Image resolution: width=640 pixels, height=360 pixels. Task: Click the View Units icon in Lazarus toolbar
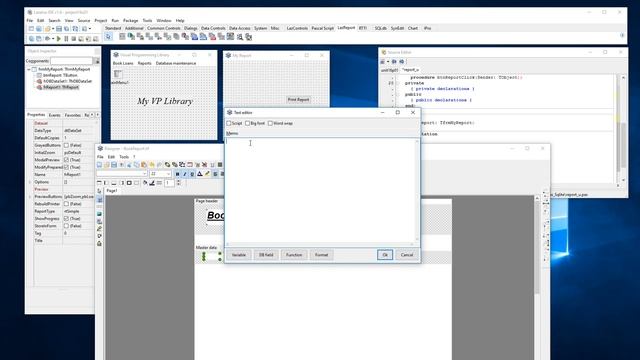click(x=31, y=39)
